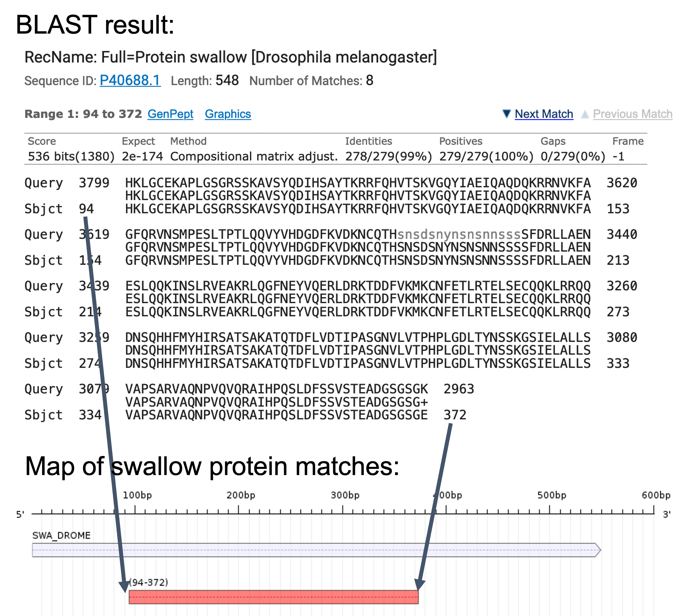Screen dimensions: 682x616
Task: Click Sbjct end position 273
Action: (618, 312)
